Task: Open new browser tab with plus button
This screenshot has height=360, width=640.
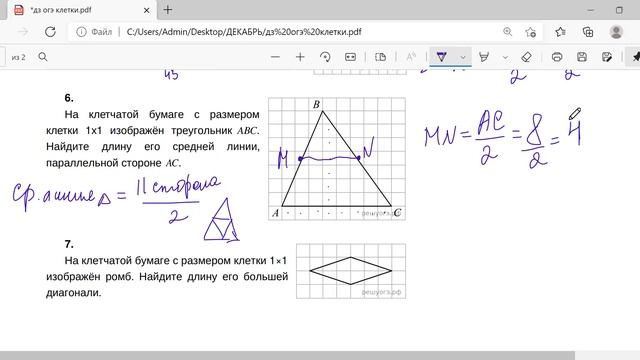Action: coord(168,10)
